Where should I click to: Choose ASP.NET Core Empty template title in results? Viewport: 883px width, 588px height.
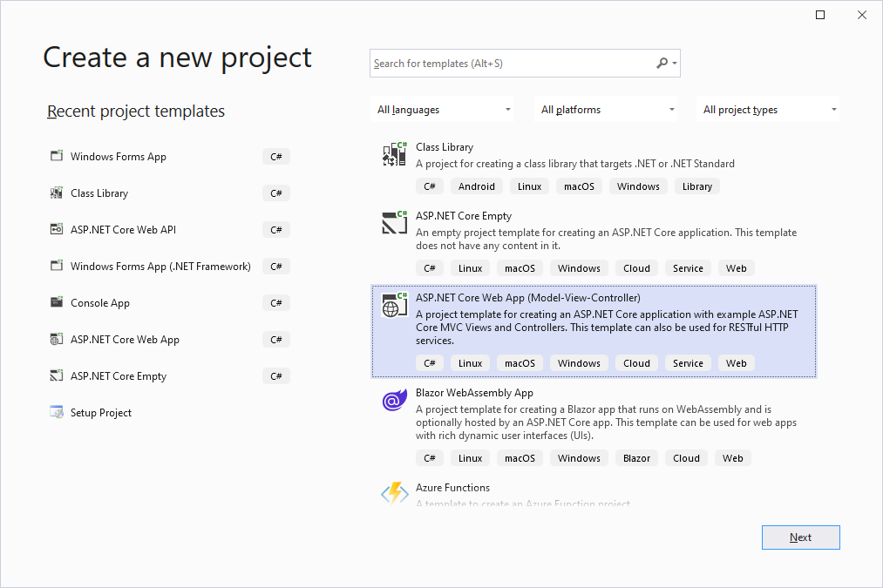coord(464,215)
